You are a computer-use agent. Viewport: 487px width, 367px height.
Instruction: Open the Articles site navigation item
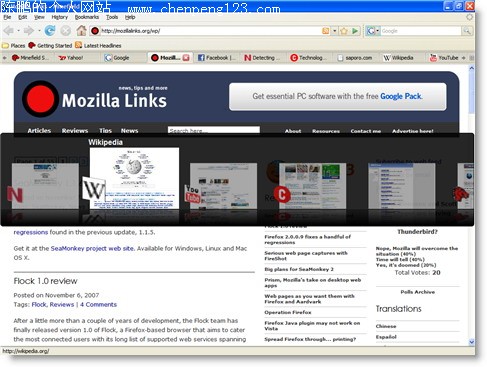pos(39,130)
